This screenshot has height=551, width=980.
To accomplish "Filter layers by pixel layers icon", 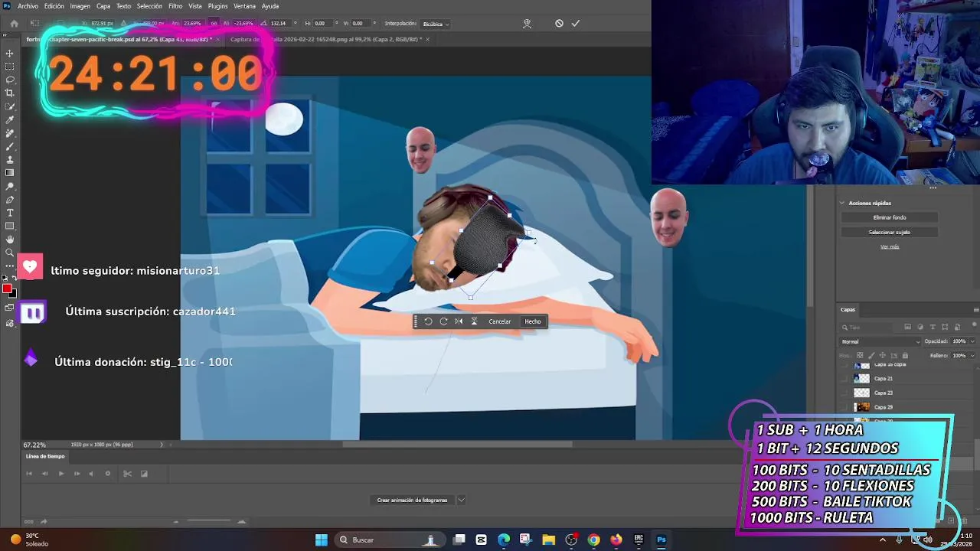I will pyautogui.click(x=908, y=327).
